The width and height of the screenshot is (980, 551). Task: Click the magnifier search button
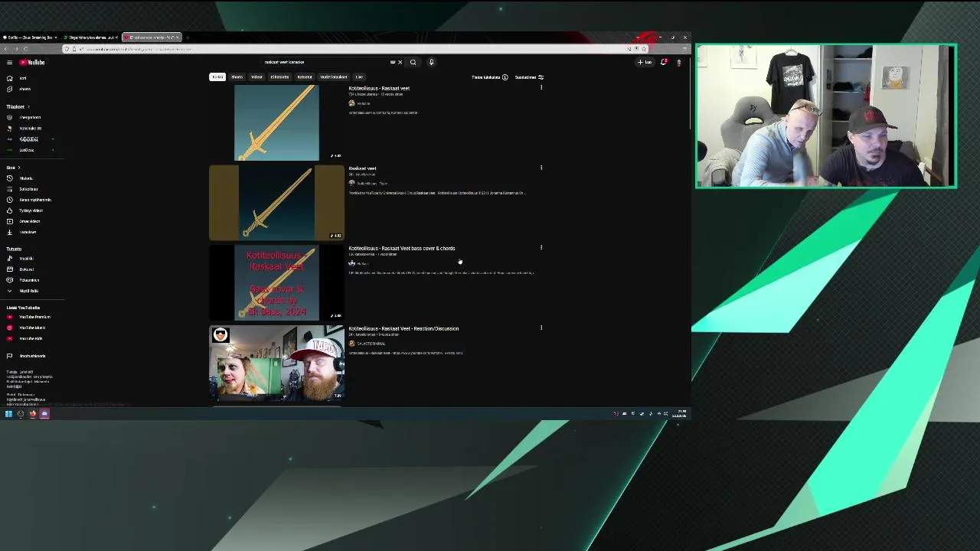coord(413,62)
